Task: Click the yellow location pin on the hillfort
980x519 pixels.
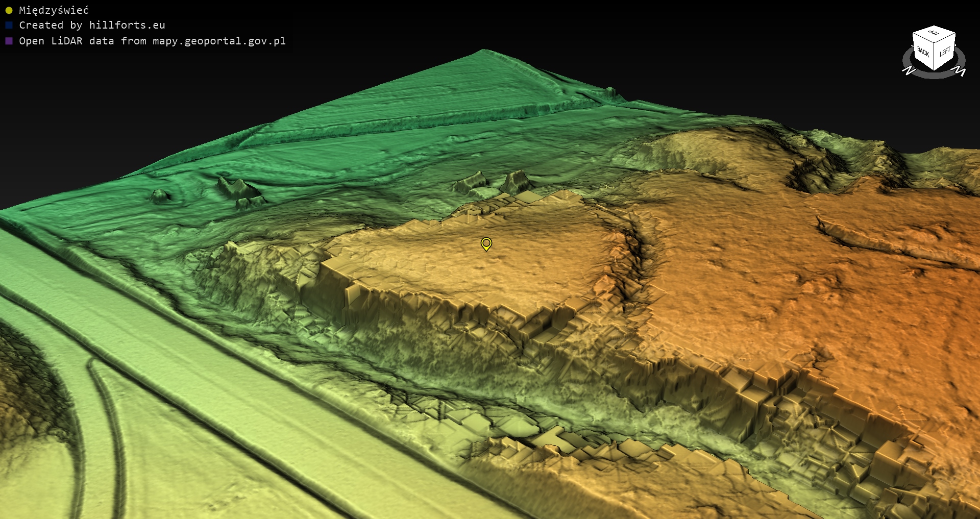Action: (x=486, y=243)
